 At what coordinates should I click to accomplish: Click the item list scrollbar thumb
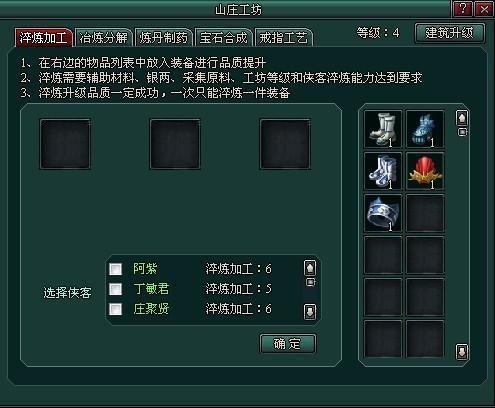pyautogui.click(x=462, y=132)
